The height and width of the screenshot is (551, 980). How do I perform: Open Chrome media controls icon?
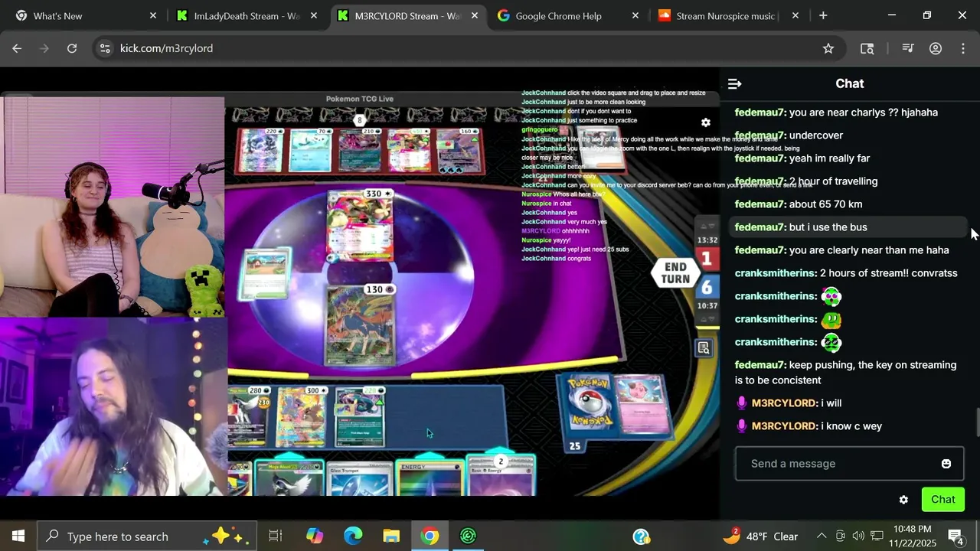click(x=908, y=48)
